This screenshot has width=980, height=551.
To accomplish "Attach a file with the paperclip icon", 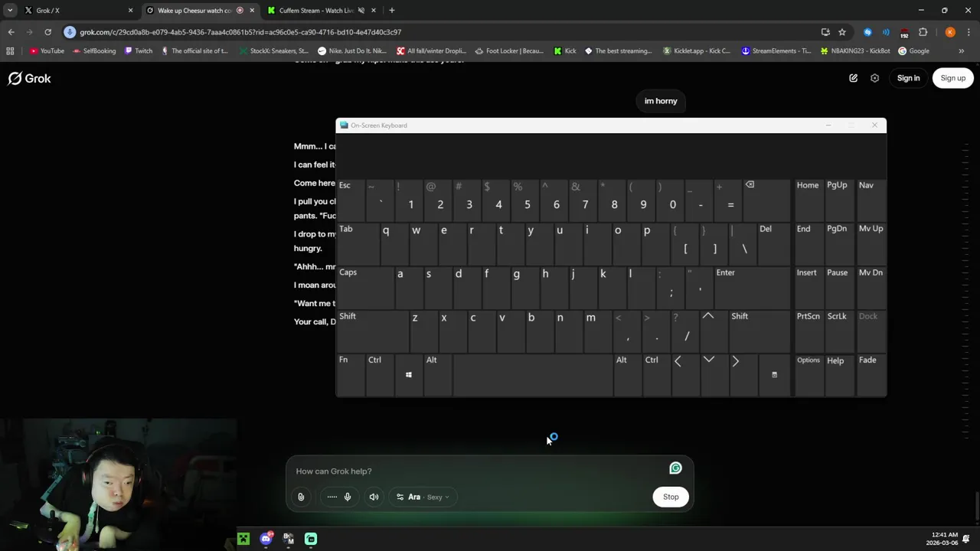I will click(301, 497).
